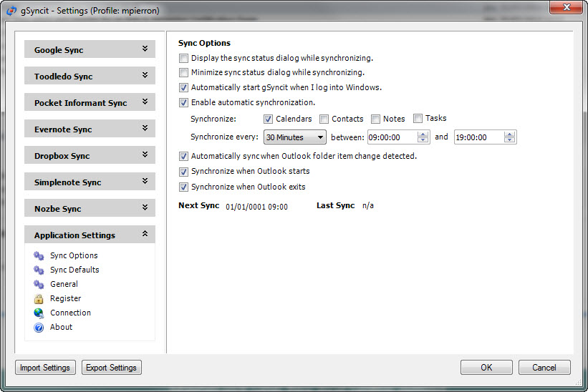Click the Sync Options heading in right pane

pos(204,43)
